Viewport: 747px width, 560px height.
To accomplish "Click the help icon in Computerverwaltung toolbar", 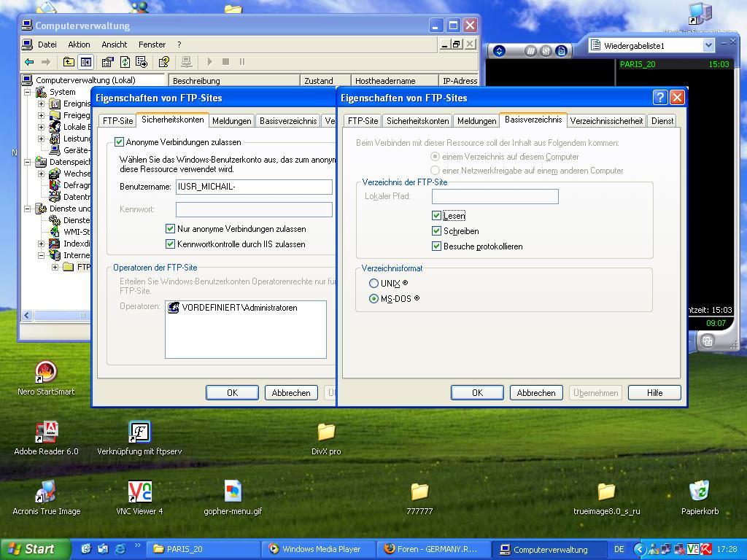I will [x=164, y=62].
